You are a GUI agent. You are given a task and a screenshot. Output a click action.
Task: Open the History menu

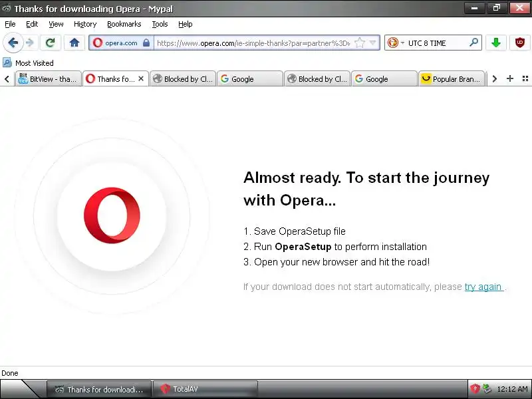(x=85, y=24)
